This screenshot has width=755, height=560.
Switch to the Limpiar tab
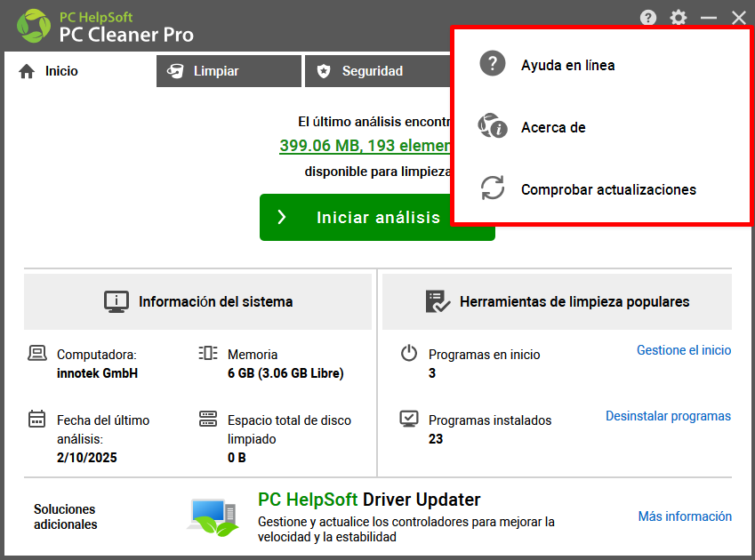tap(229, 71)
